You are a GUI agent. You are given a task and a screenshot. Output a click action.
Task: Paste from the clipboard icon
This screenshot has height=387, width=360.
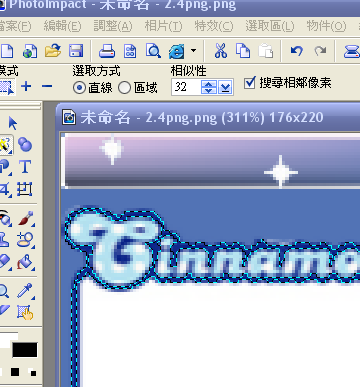click(266, 51)
